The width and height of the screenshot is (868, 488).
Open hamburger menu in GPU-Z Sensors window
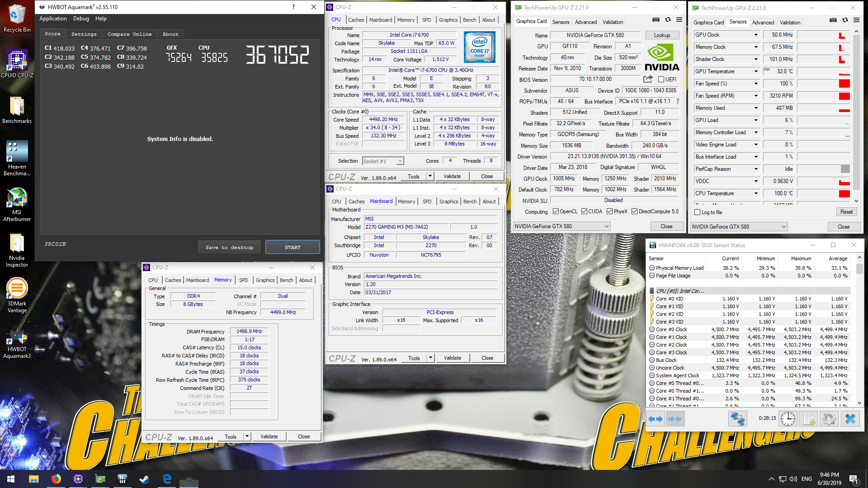pos(856,20)
